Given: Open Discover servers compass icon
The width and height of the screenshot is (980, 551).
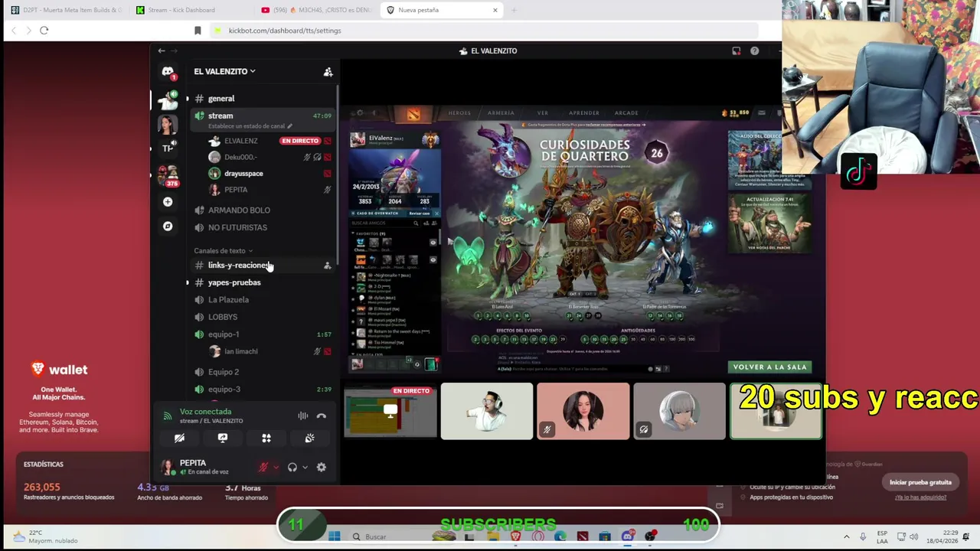Looking at the screenshot, I should (x=168, y=227).
